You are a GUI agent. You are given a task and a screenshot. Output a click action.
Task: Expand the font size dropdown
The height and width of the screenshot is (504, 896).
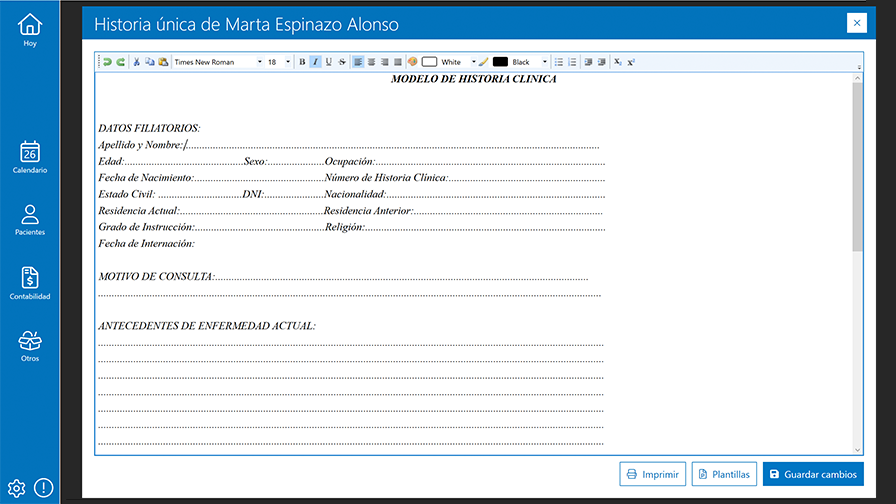click(288, 62)
